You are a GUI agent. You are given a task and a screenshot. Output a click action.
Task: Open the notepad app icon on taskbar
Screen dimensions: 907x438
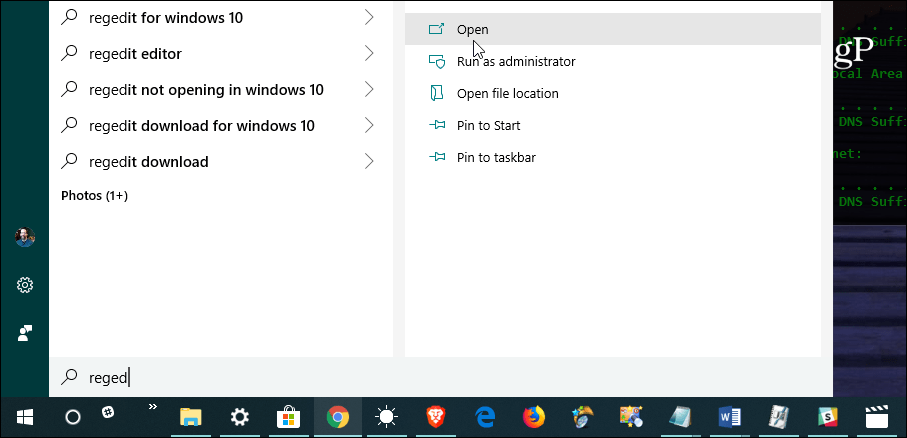coord(681,417)
